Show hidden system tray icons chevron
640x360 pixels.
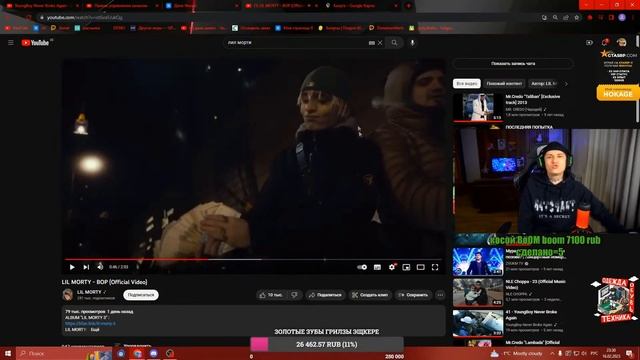click(x=552, y=353)
